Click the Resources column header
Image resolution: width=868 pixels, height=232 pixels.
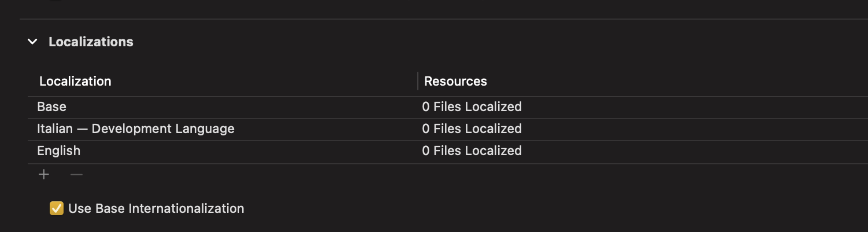(455, 82)
